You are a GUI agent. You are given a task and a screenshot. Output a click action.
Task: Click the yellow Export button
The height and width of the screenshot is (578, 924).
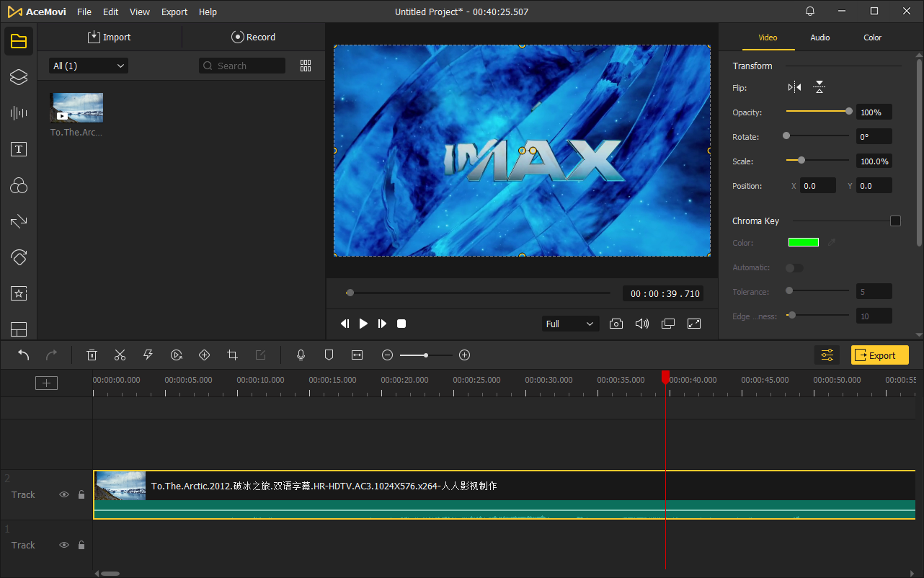880,355
